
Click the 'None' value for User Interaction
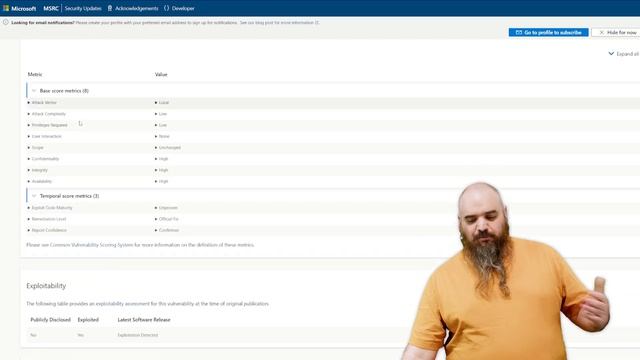164,136
